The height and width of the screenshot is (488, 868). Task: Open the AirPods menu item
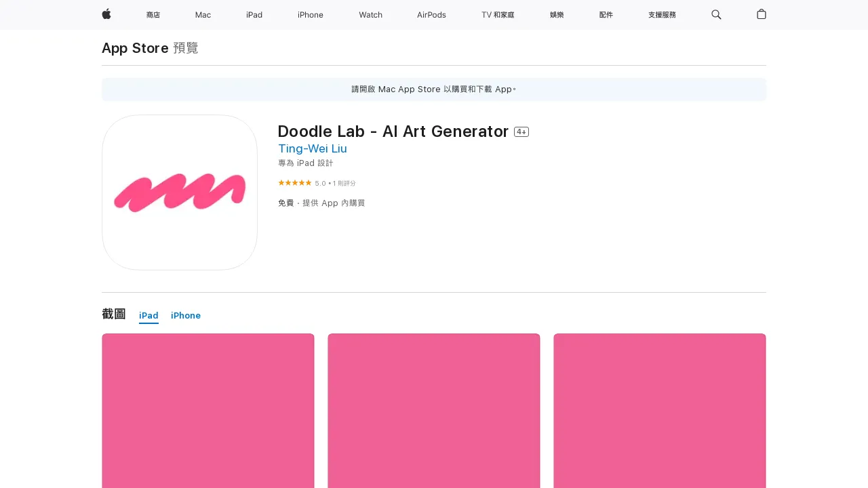[431, 15]
